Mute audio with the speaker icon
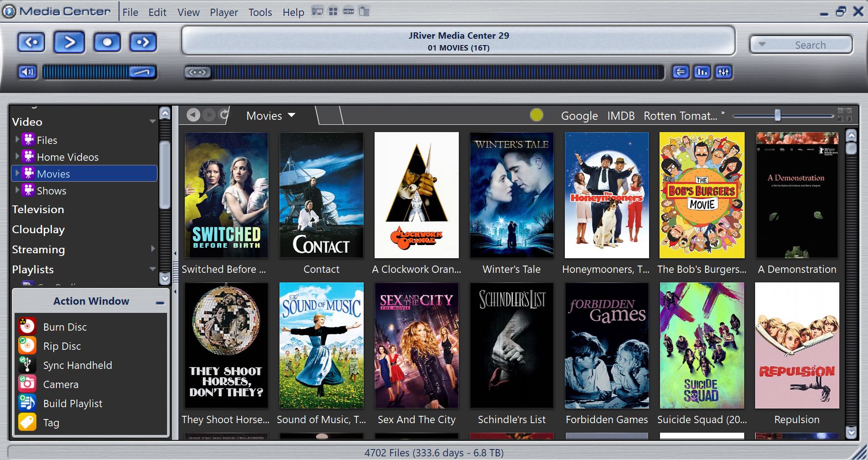Screen dimensions: 868x460 click(27, 72)
